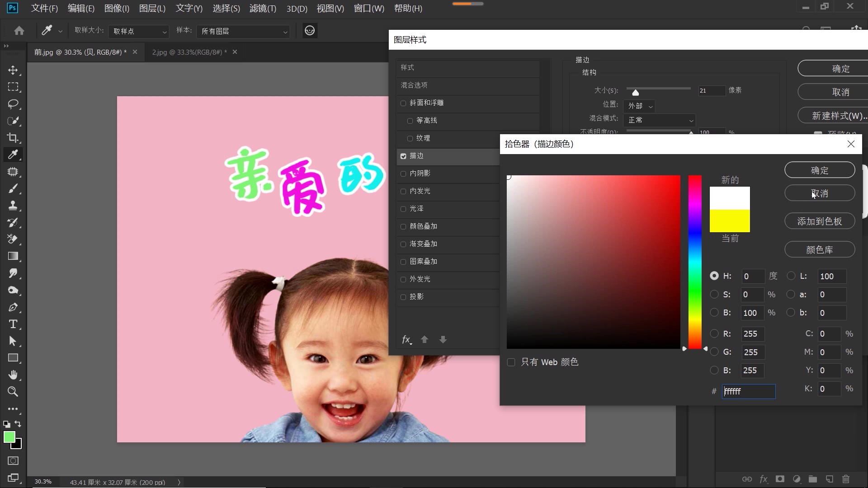
Task: Open the 样本 dropdown showing 所有图层
Action: (243, 32)
